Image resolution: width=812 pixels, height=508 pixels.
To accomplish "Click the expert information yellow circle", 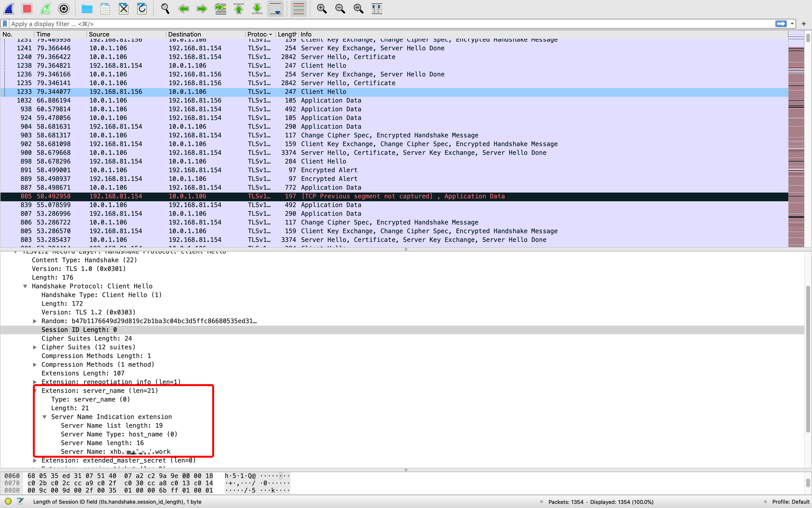I will tap(8, 502).
